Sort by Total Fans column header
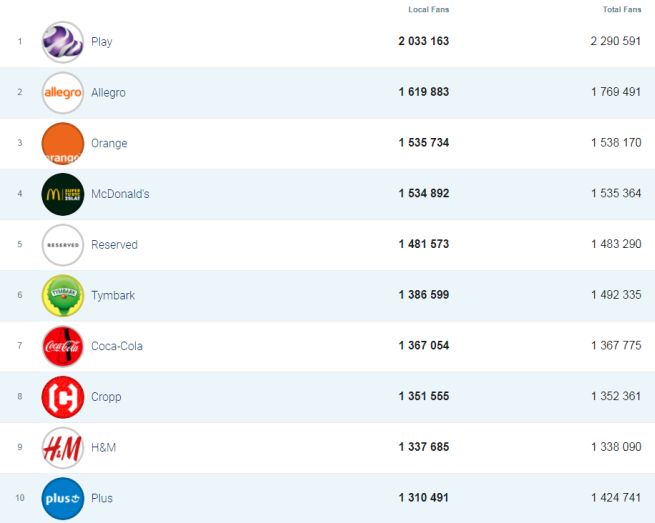 pos(622,10)
